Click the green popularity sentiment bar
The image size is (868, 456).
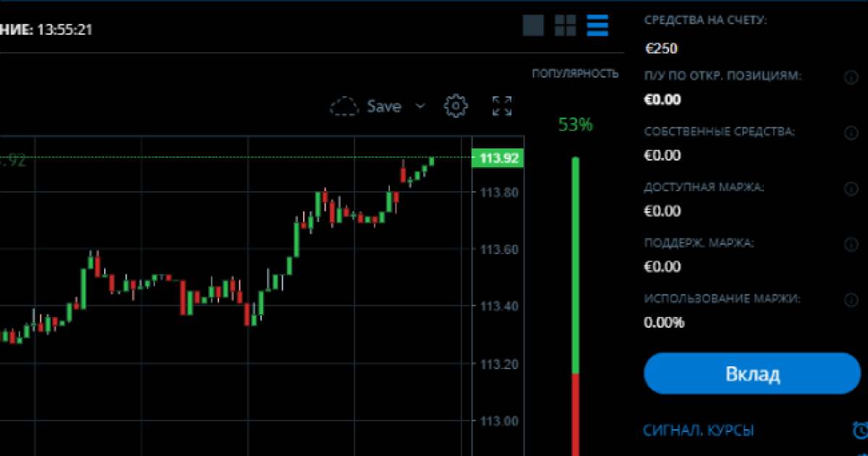[576, 265]
